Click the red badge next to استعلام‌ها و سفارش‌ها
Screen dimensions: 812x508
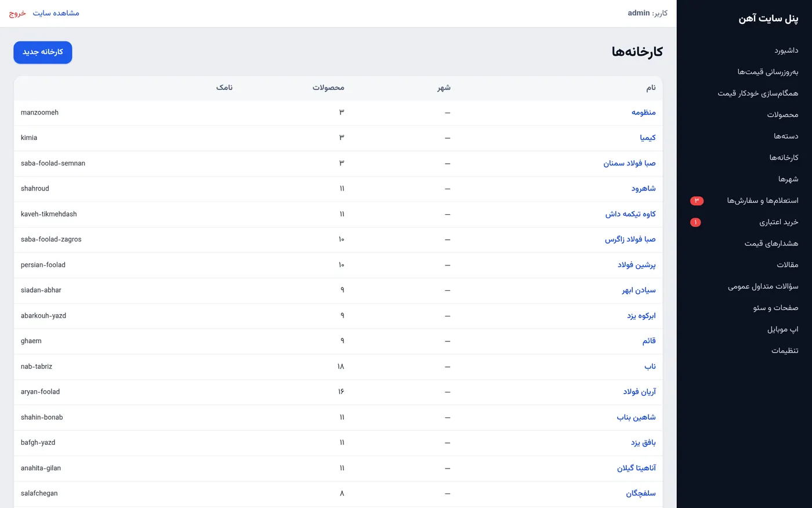697,201
